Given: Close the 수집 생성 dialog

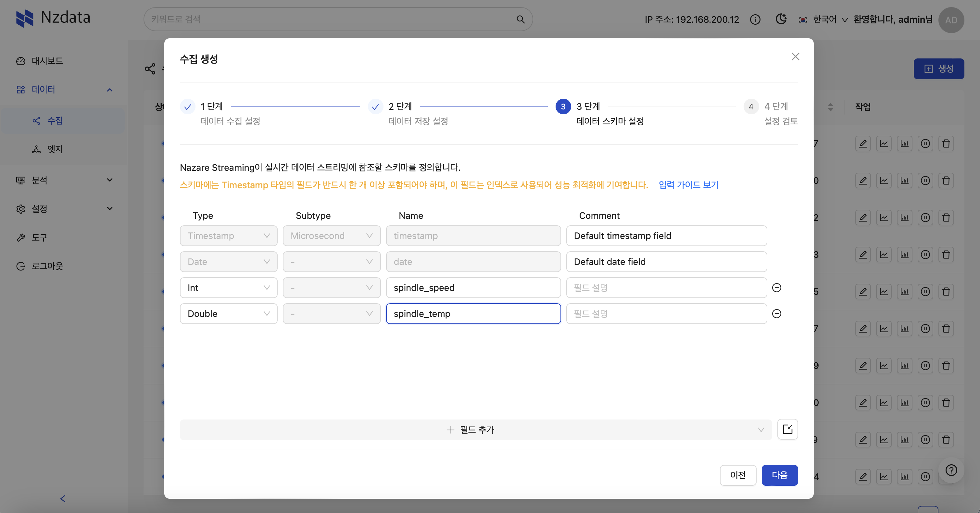Looking at the screenshot, I should pyautogui.click(x=796, y=56).
